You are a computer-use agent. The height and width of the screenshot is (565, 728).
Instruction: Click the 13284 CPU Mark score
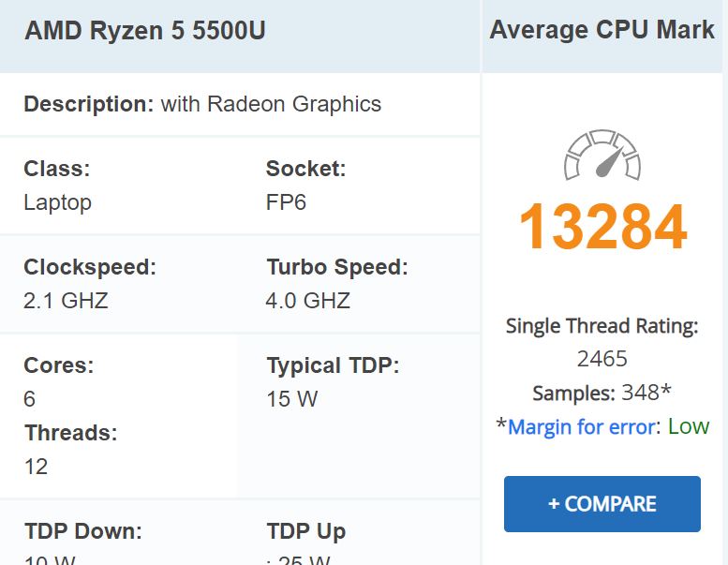(602, 227)
